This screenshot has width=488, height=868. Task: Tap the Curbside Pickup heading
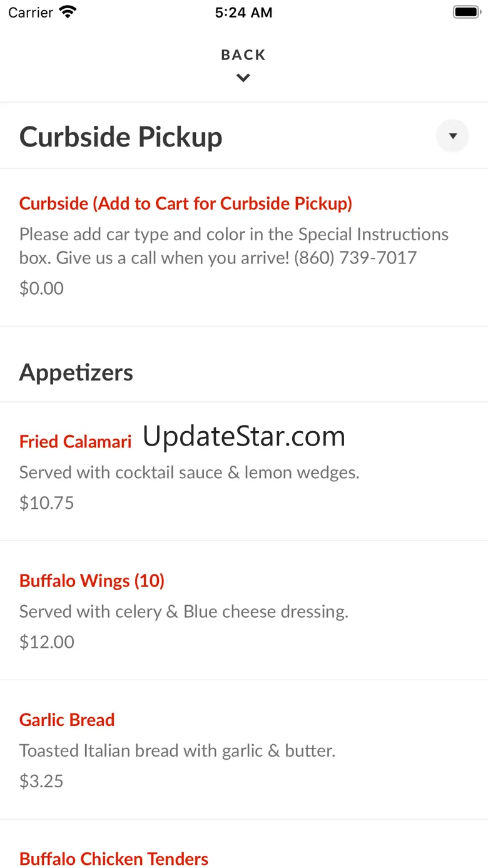coord(121,137)
